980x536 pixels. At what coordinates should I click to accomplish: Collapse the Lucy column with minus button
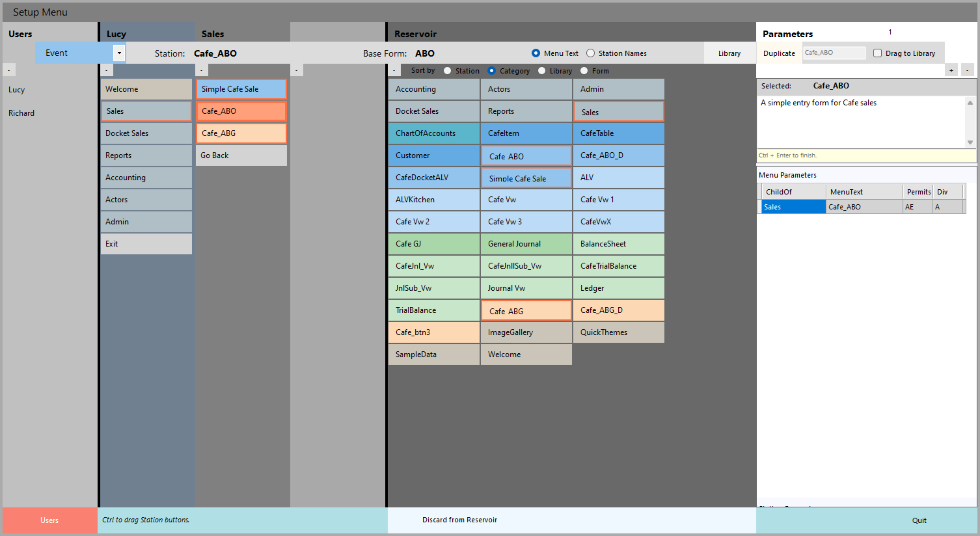(x=106, y=70)
